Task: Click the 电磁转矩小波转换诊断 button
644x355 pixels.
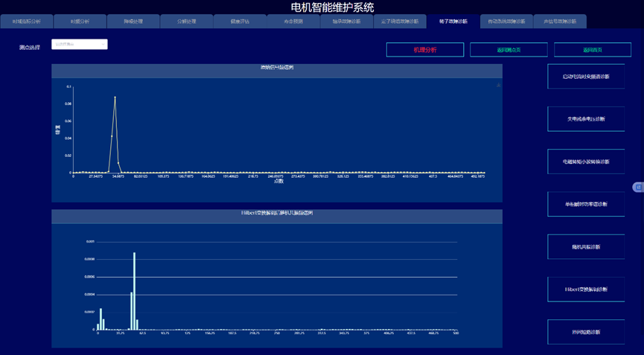Action: coord(586,161)
